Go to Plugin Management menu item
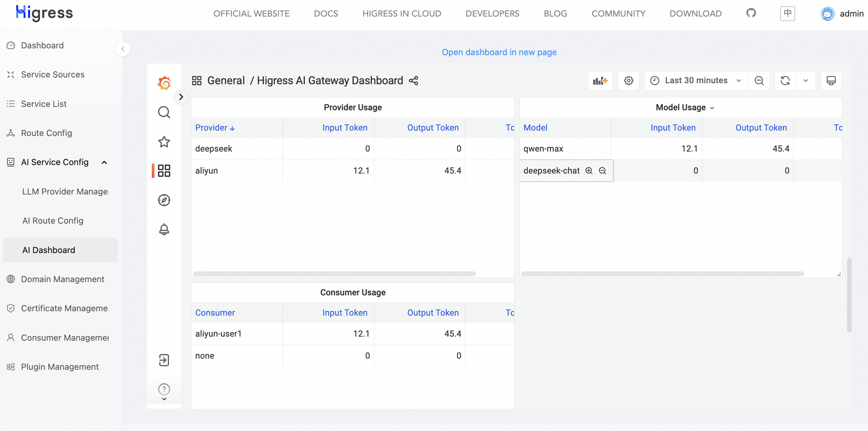The height and width of the screenshot is (431, 868). [x=60, y=367]
